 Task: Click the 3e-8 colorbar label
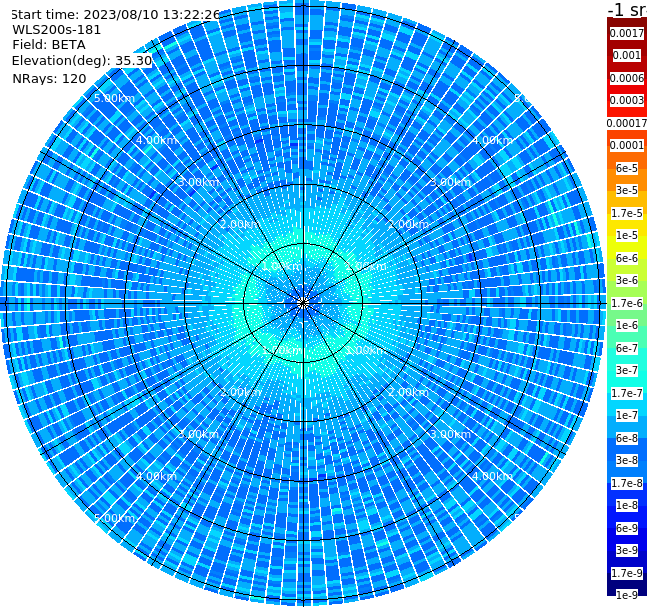(x=627, y=460)
